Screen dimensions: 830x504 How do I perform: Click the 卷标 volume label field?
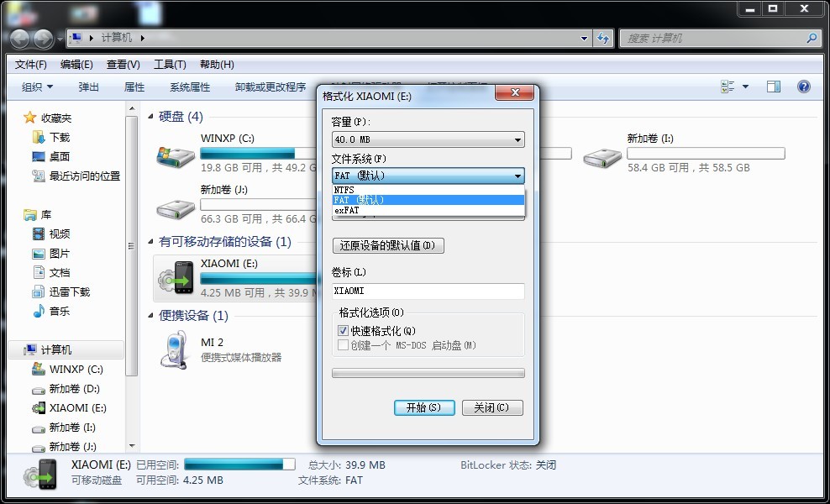coord(428,291)
